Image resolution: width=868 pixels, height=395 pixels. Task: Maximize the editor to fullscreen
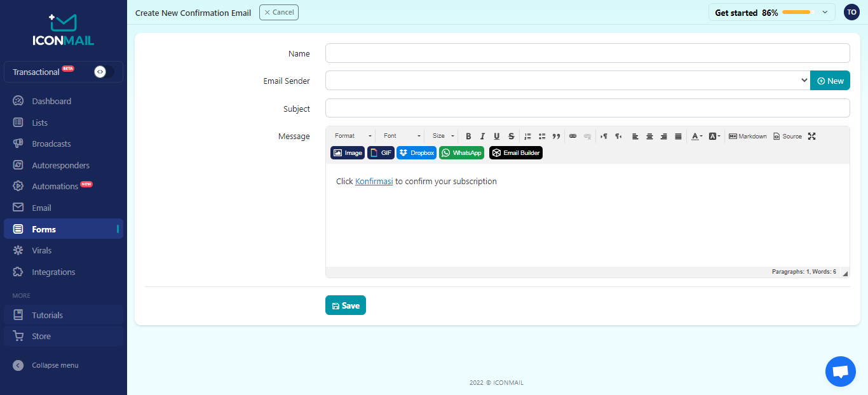(x=811, y=137)
